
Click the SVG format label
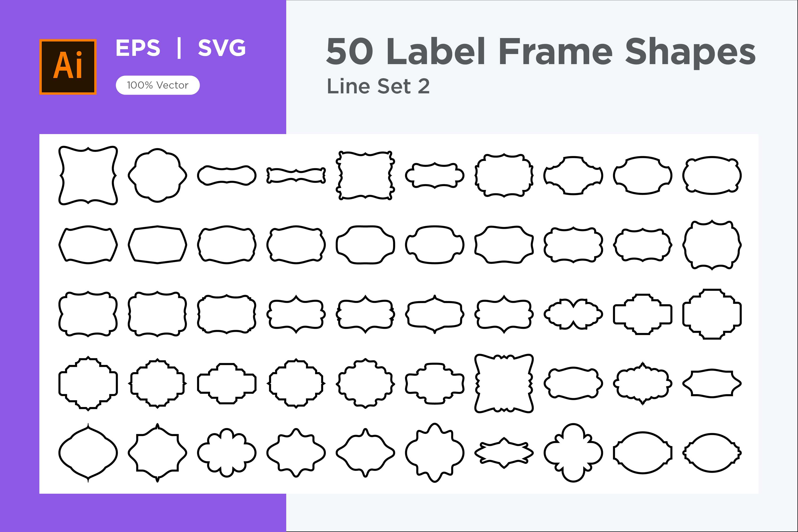click(222, 48)
